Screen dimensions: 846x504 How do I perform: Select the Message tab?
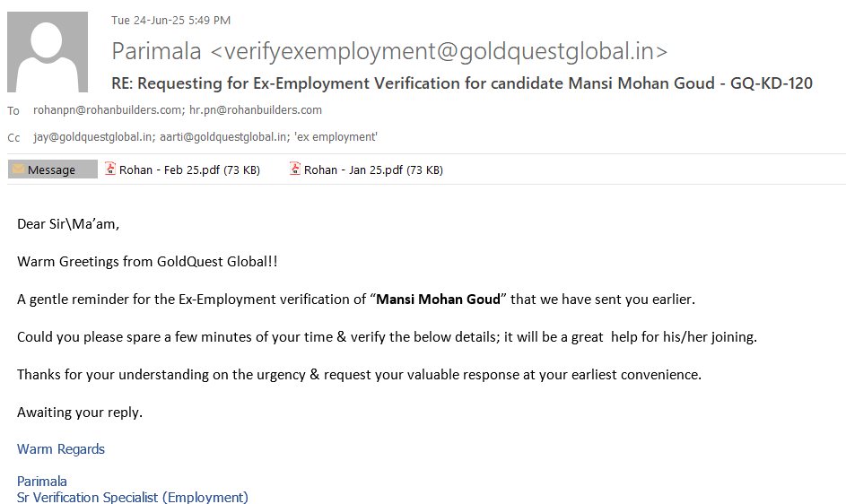(51, 169)
